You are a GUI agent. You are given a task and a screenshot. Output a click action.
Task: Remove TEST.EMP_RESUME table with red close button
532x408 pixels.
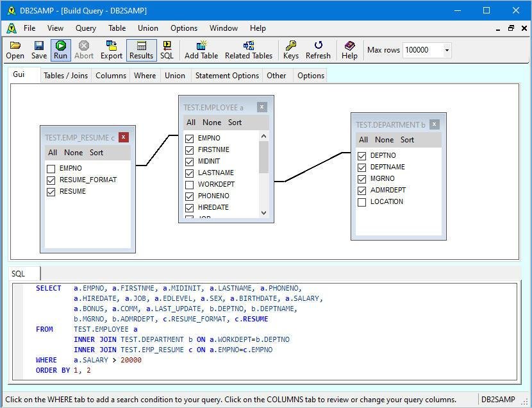[123, 137]
